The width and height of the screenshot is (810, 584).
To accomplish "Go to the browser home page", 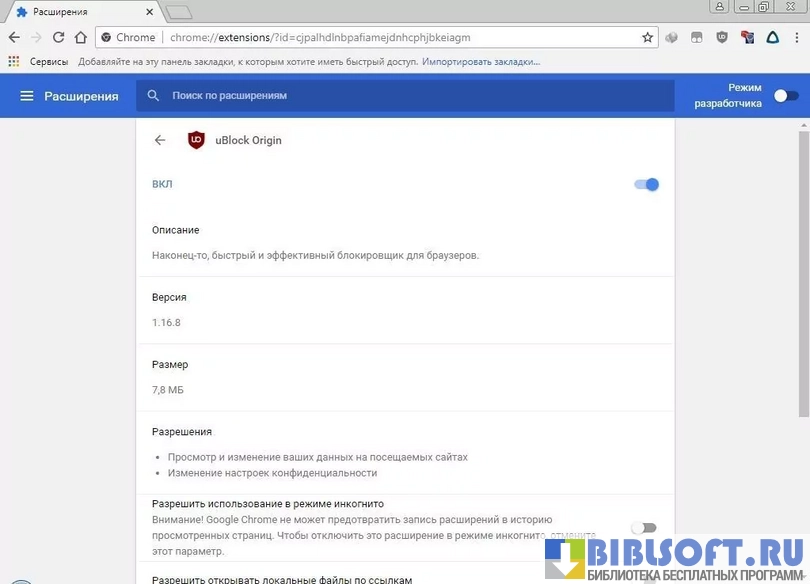I will point(81,37).
